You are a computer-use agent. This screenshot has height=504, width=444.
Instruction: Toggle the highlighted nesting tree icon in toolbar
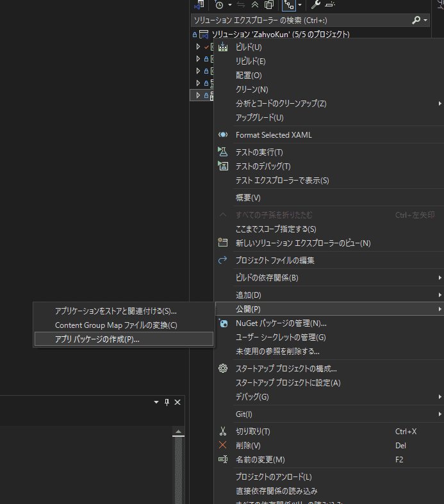point(289,5)
